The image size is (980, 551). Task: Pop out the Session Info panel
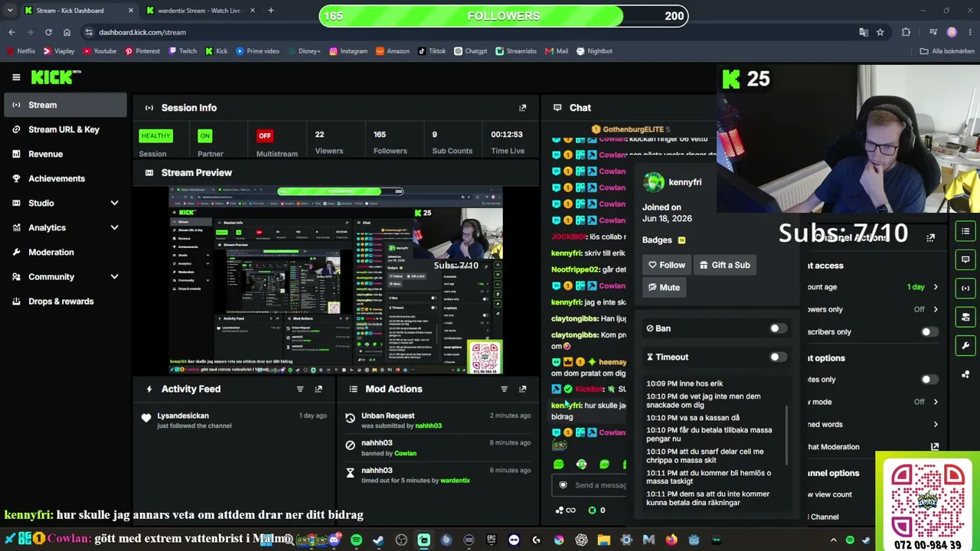click(523, 108)
